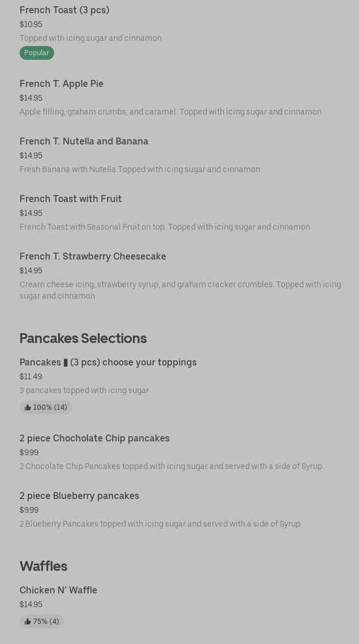Click the Apple Pie description text
Image resolution: width=359 pixels, height=644 pixels.
pyautogui.click(x=170, y=112)
